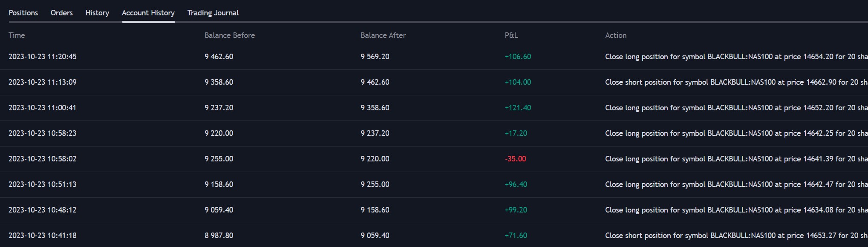Switch to the Positions tab
Image resolution: width=868 pixels, height=247 pixels.
tap(23, 13)
